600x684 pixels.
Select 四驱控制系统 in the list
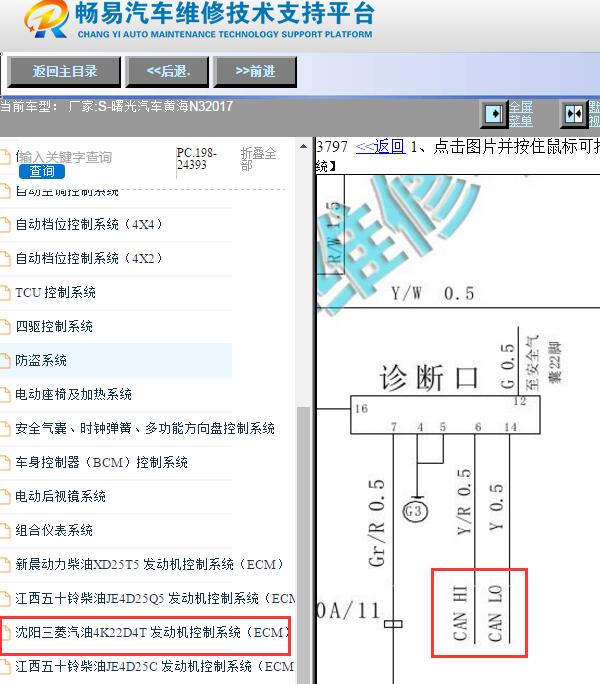54,327
